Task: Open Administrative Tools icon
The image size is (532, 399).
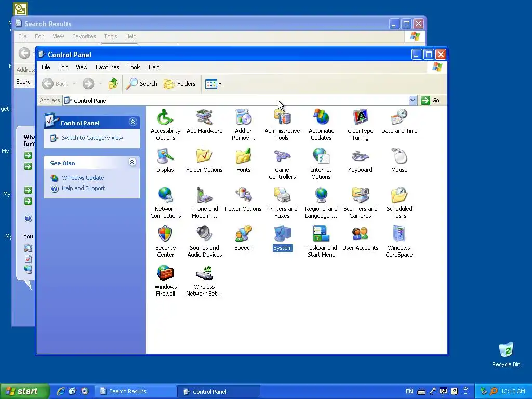Action: coord(282,117)
